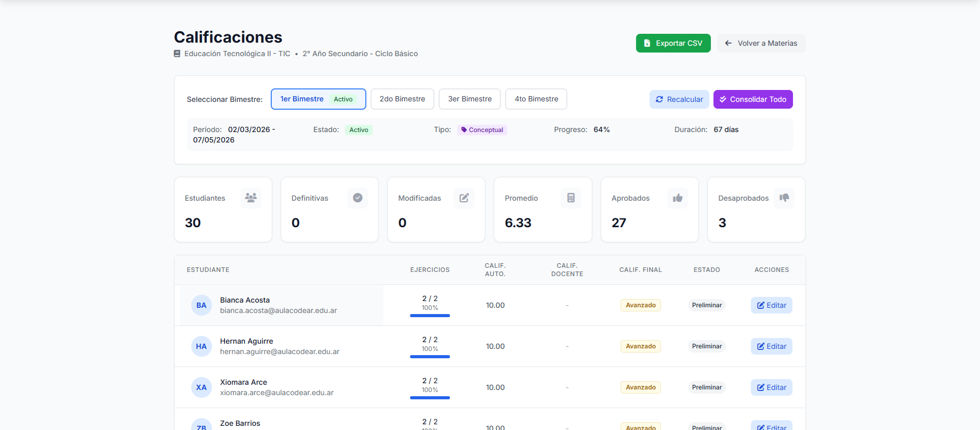
Task: Click the Modificadas edit pencil icon
Action: point(464,198)
